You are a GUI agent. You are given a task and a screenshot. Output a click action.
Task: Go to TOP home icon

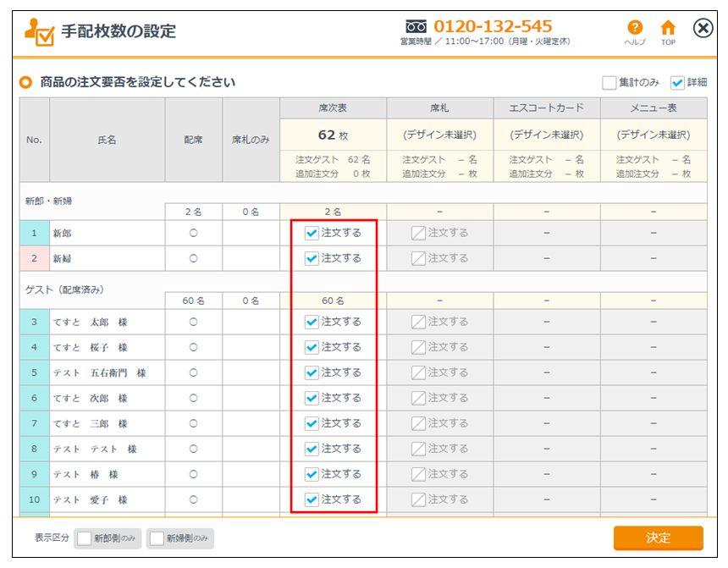click(x=668, y=30)
